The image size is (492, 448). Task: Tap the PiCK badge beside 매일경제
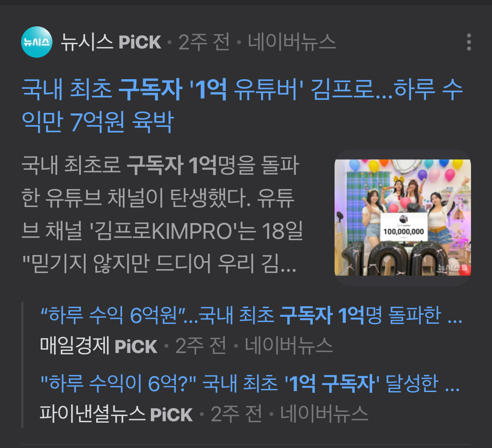136,346
